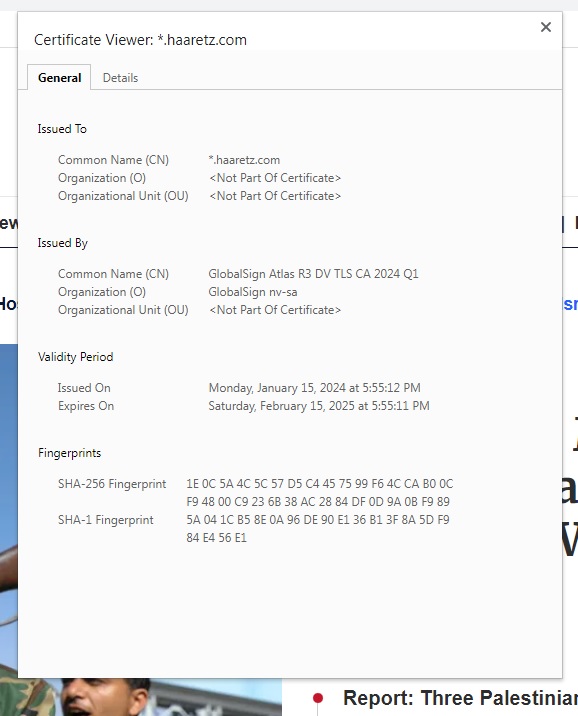Click the Issued To Organization (O) label
Screen dimensions: 578x716
pos(102,178)
